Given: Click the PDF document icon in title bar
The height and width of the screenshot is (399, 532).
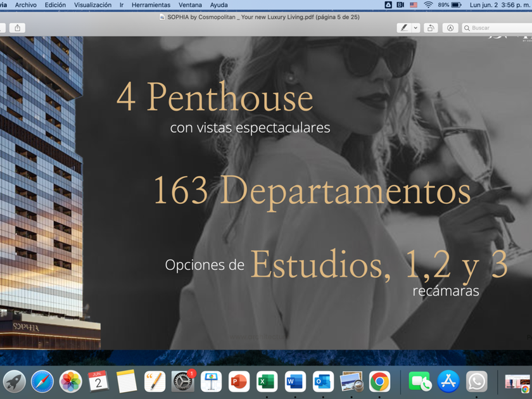Looking at the screenshot, I should (162, 17).
